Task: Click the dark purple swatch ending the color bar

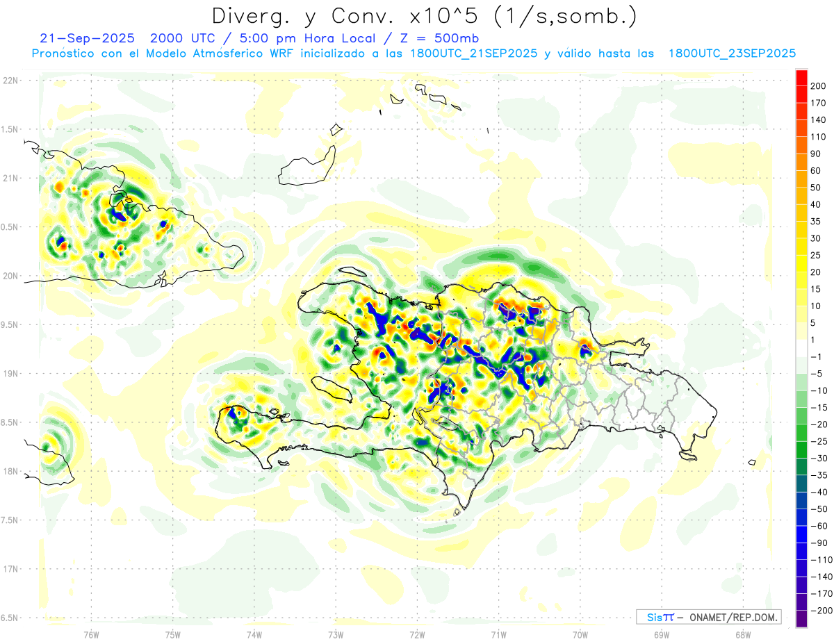Action: coord(802,618)
